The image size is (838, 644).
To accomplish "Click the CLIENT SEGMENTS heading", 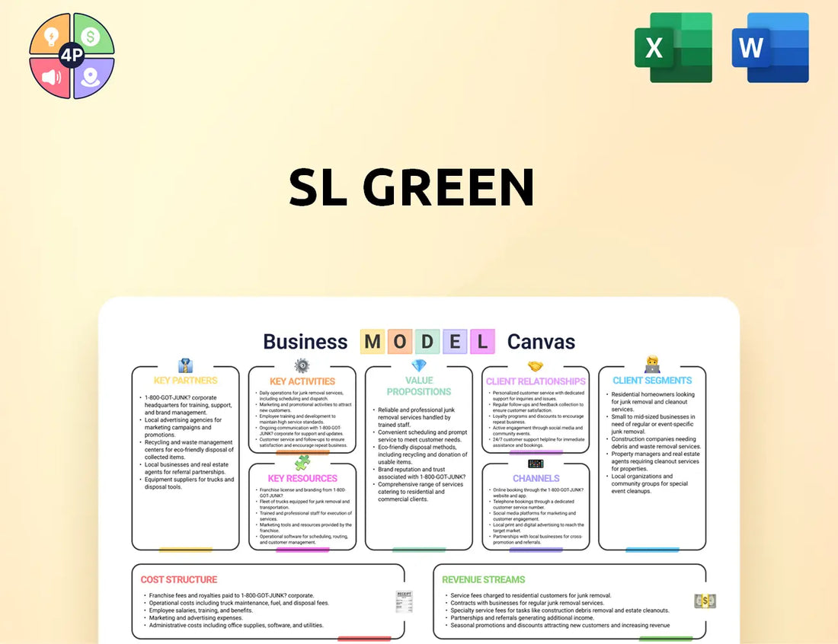I will (x=652, y=381).
